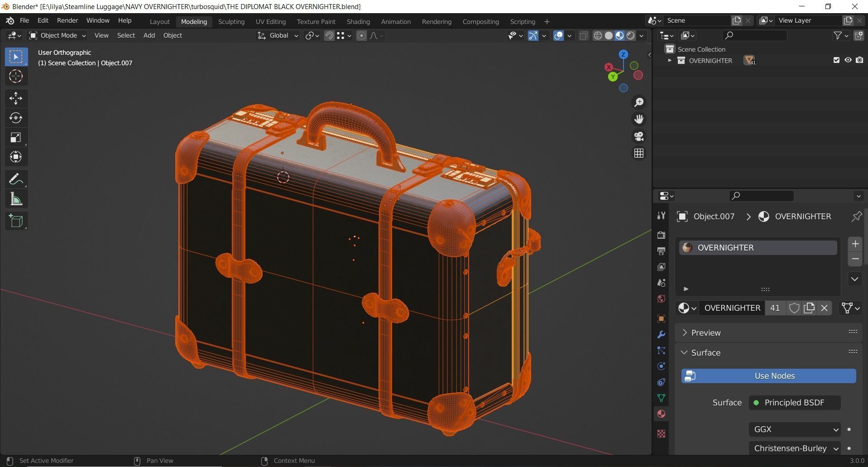
Task: Toggle viewport overlays display
Action: tap(558, 35)
